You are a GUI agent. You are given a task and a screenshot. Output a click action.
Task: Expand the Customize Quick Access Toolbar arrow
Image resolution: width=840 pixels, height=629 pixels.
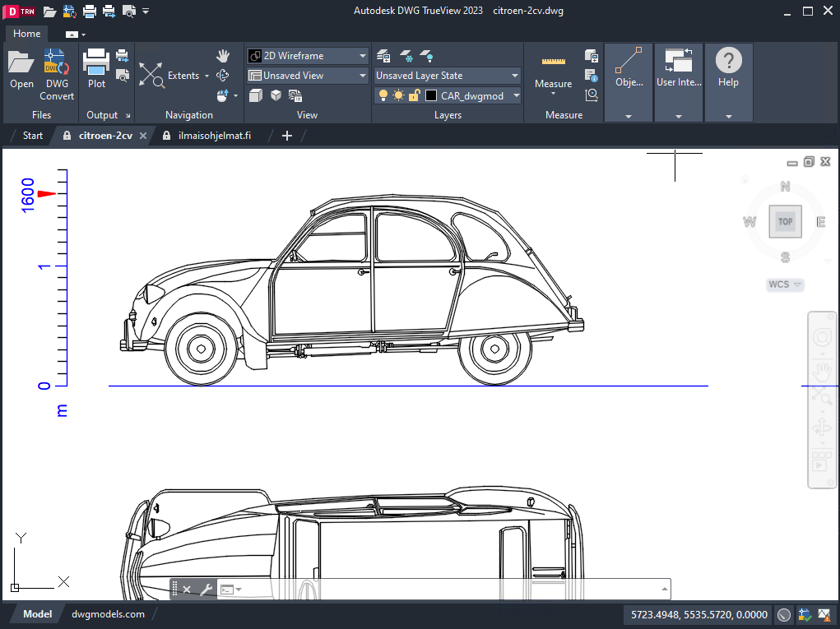[x=146, y=11]
